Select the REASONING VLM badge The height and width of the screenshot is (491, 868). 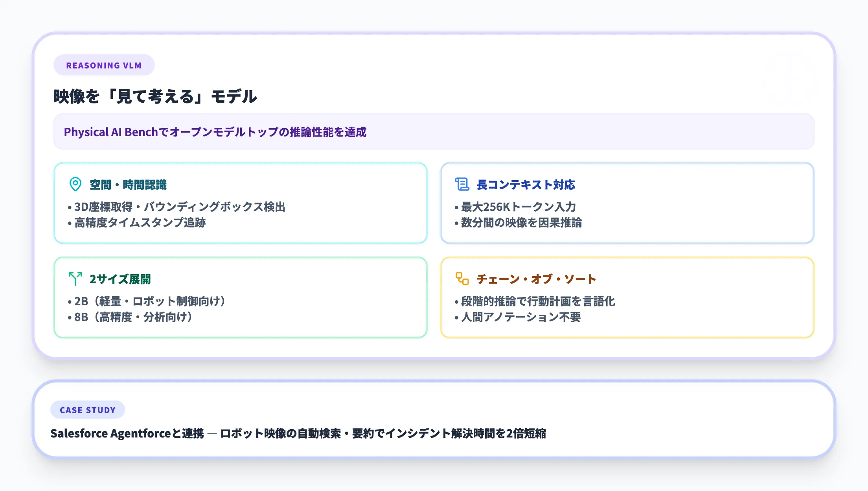[x=104, y=65]
